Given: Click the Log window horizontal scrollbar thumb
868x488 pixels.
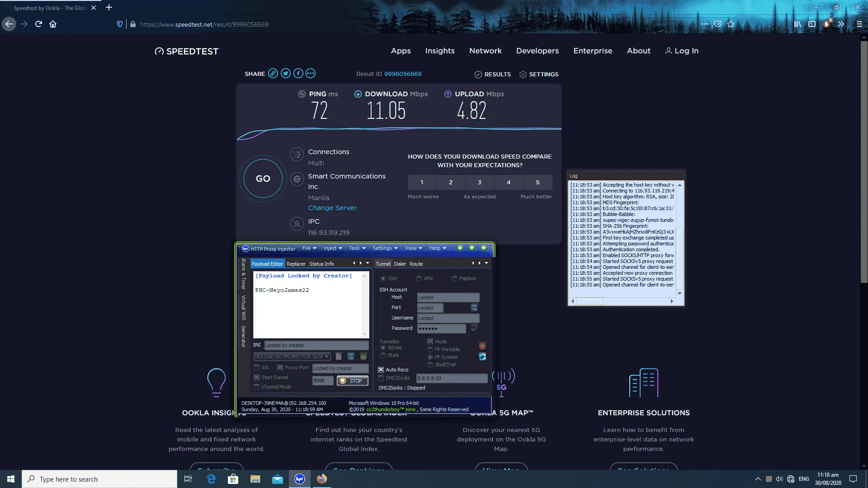Looking at the screenshot, I should pos(590,301).
